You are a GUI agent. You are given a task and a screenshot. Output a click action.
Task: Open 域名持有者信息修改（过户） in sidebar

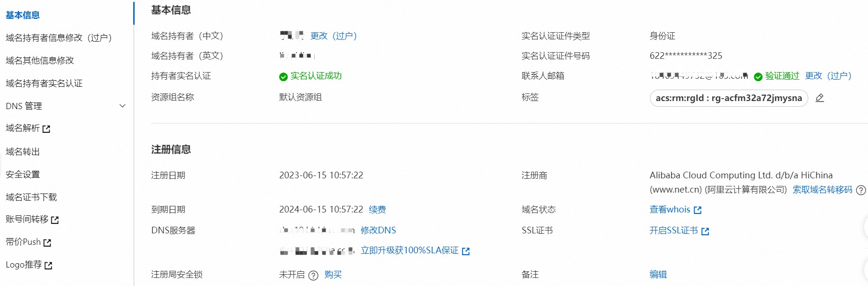59,37
